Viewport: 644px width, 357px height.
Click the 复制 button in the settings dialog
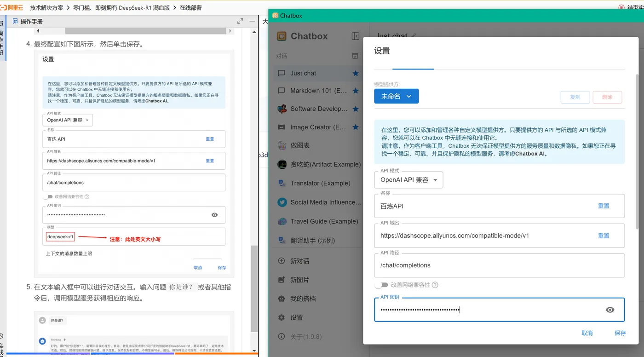575,97
